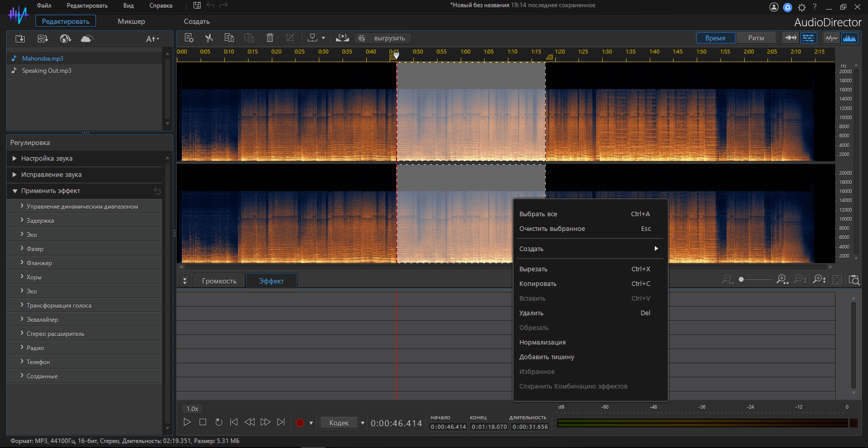Viewport: 868px width, 448px height.
Task: Open the Кодек dropdown arrow
Action: (362, 423)
